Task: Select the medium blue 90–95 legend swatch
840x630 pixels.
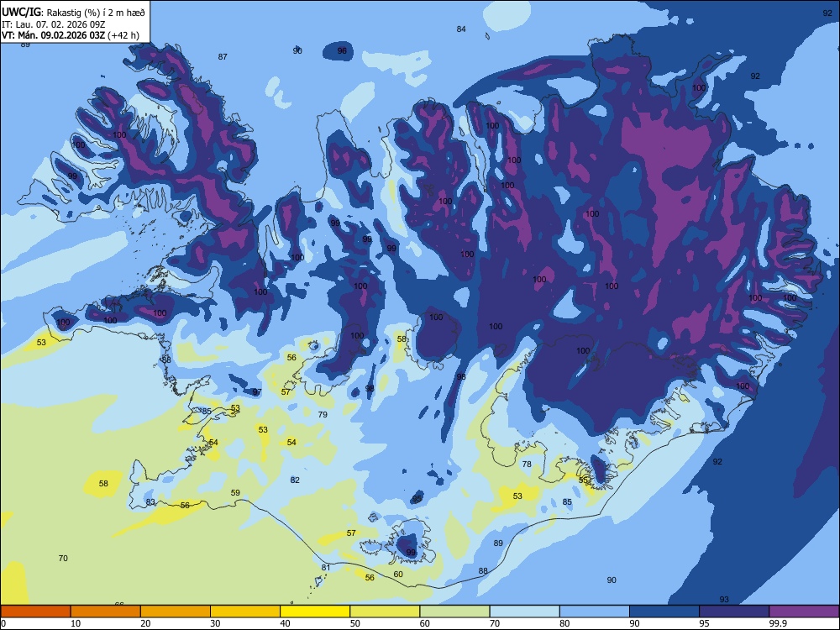Action: coord(664,612)
